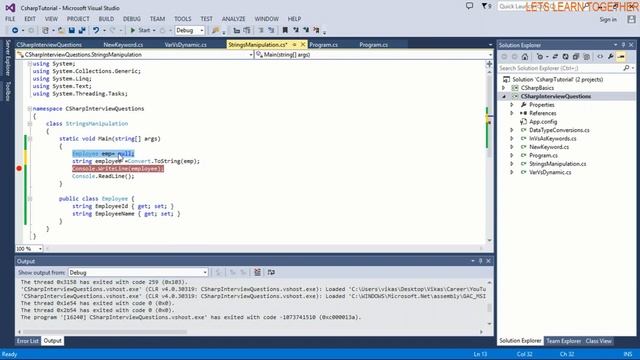Switch to the Team Explorer tab
The image size is (640, 360).
pos(563,341)
